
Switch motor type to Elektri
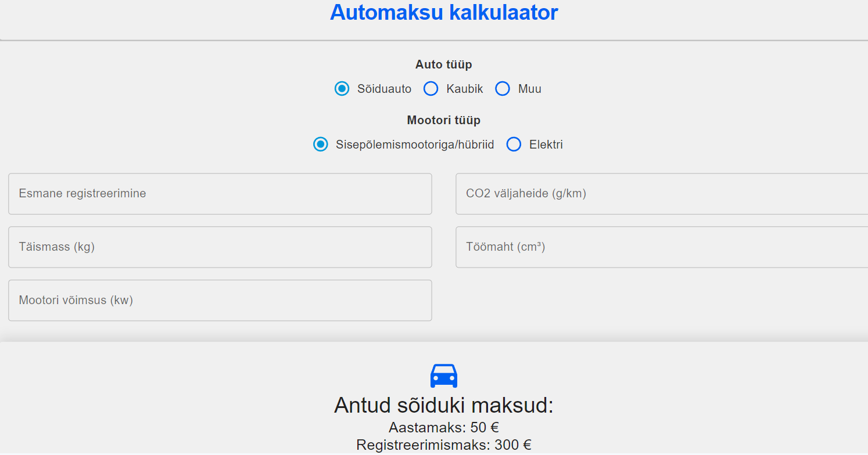click(514, 144)
